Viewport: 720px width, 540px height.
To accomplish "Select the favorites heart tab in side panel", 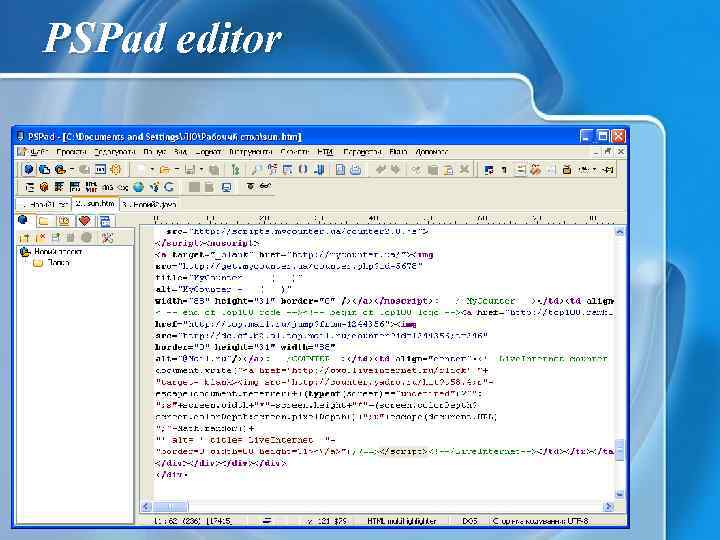I will [84, 221].
